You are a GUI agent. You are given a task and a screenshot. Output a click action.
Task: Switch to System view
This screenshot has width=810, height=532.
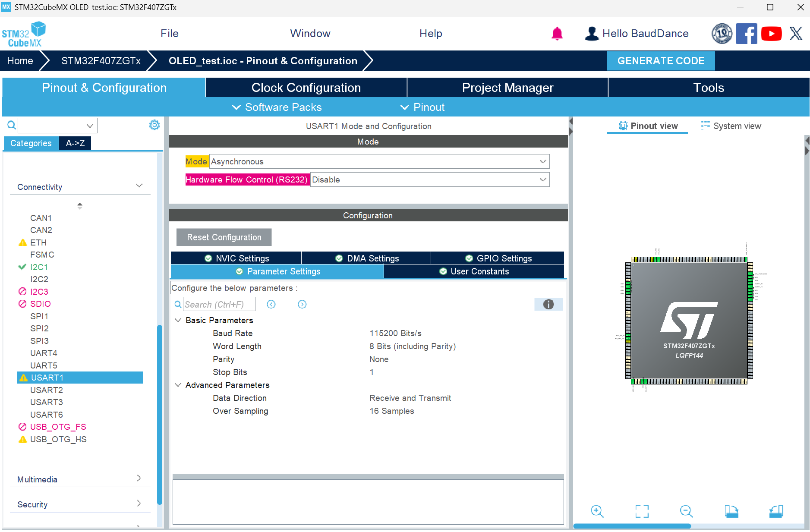click(x=731, y=126)
